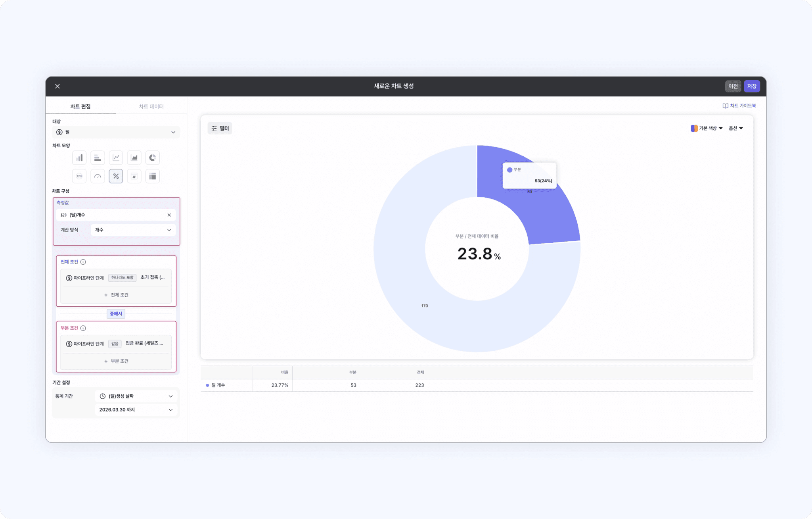The width and height of the screenshot is (812, 519).
Task: Click the 저장 save button
Action: 752,86
